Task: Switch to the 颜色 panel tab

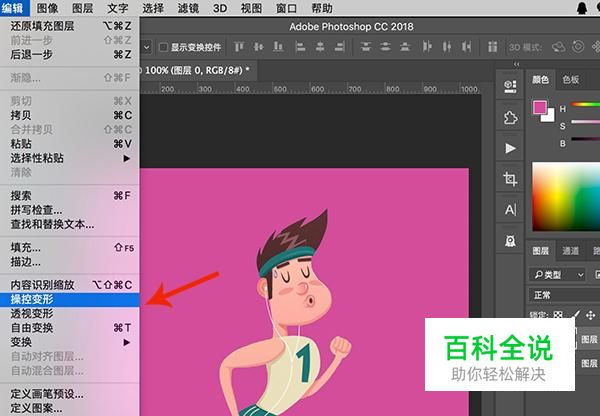Action: (540, 80)
